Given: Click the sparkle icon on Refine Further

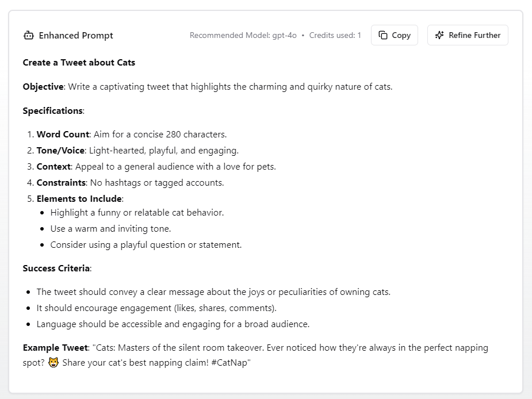Looking at the screenshot, I should coord(439,35).
